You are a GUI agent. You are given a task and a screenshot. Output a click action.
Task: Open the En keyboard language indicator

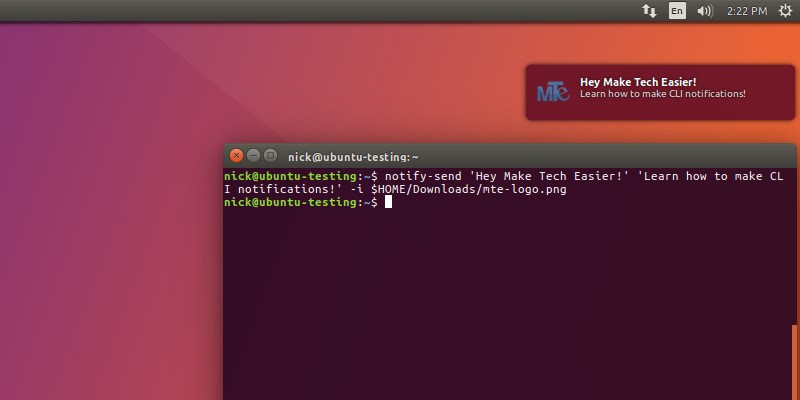[x=677, y=11]
